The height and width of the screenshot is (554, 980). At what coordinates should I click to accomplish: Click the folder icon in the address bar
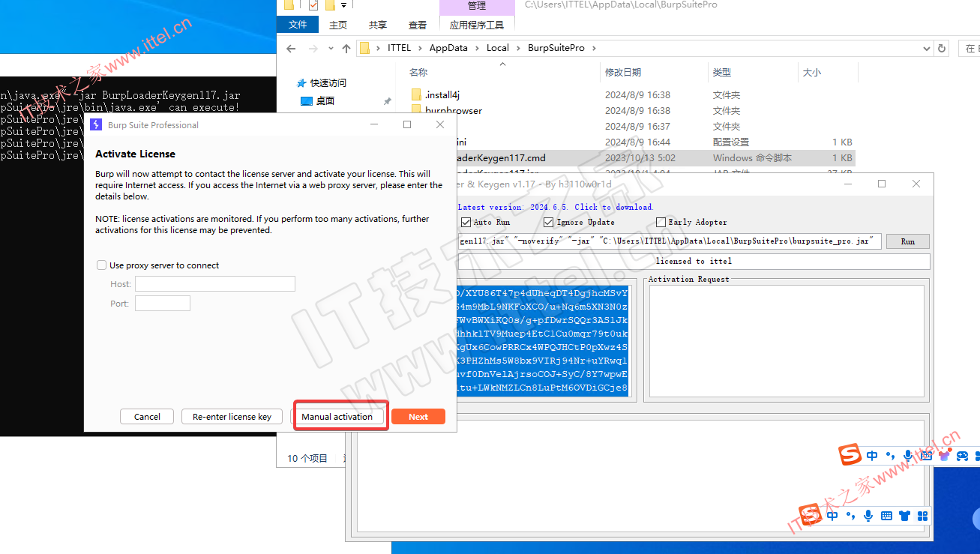[x=365, y=48]
